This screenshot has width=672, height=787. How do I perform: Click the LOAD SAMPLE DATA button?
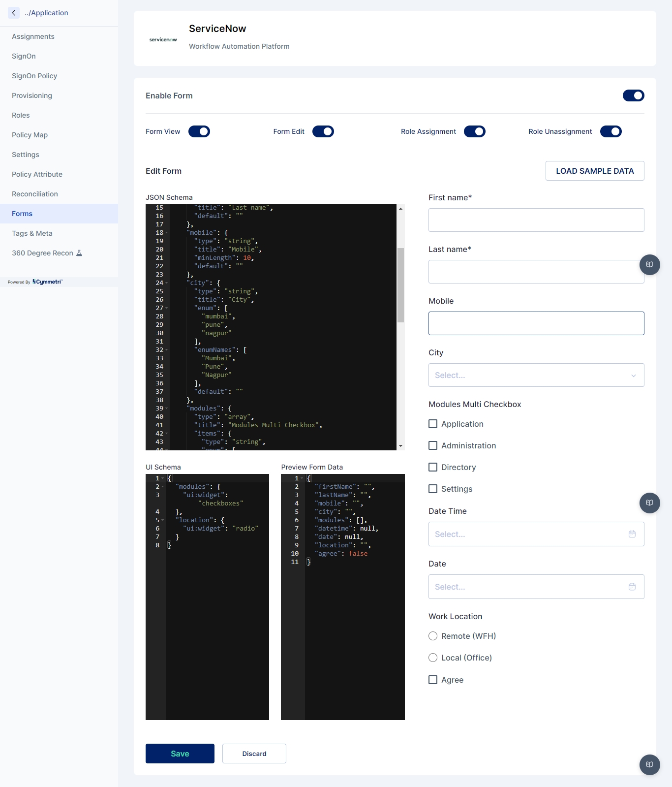[594, 171]
